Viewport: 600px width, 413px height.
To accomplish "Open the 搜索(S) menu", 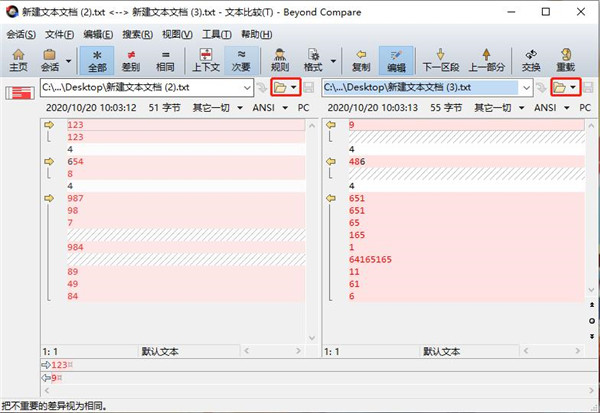I will (137, 33).
